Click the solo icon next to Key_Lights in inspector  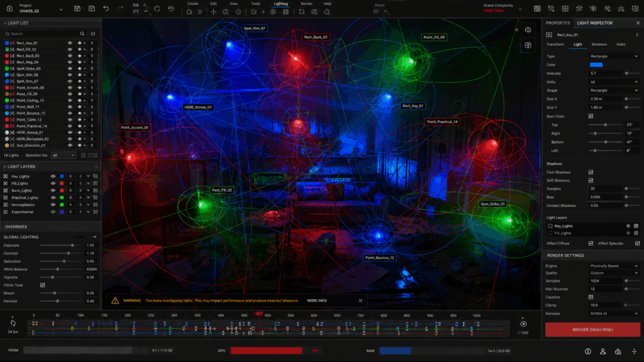tap(628, 226)
